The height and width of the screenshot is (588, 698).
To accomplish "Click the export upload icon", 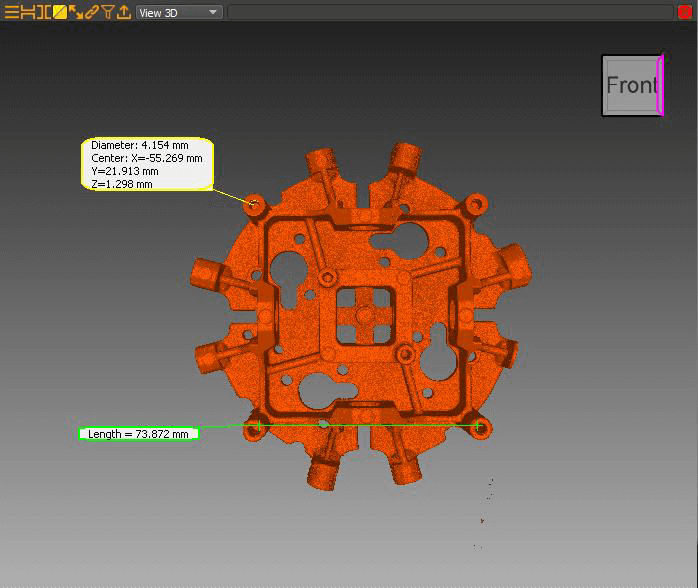I will [x=124, y=12].
